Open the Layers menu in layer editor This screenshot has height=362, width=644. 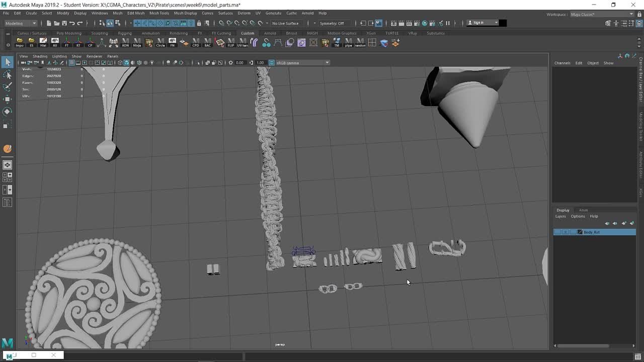[x=560, y=216]
